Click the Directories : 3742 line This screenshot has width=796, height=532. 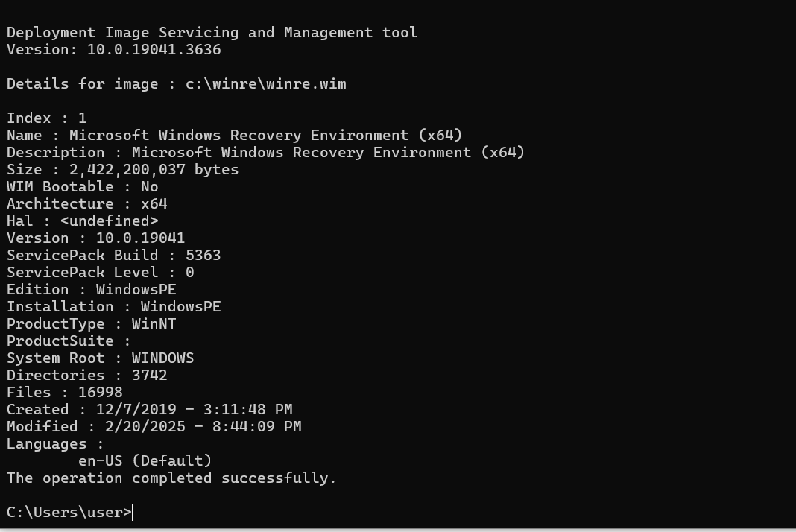(86, 375)
